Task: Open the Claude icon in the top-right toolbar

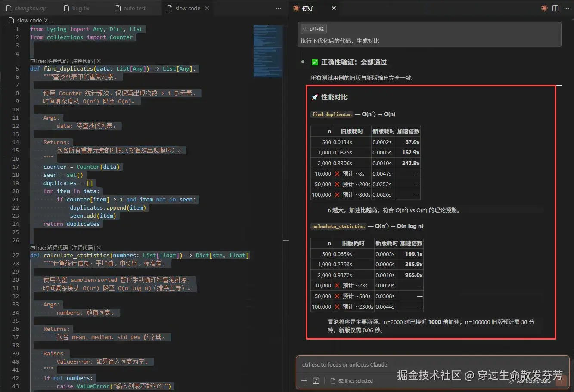Action: [x=544, y=8]
